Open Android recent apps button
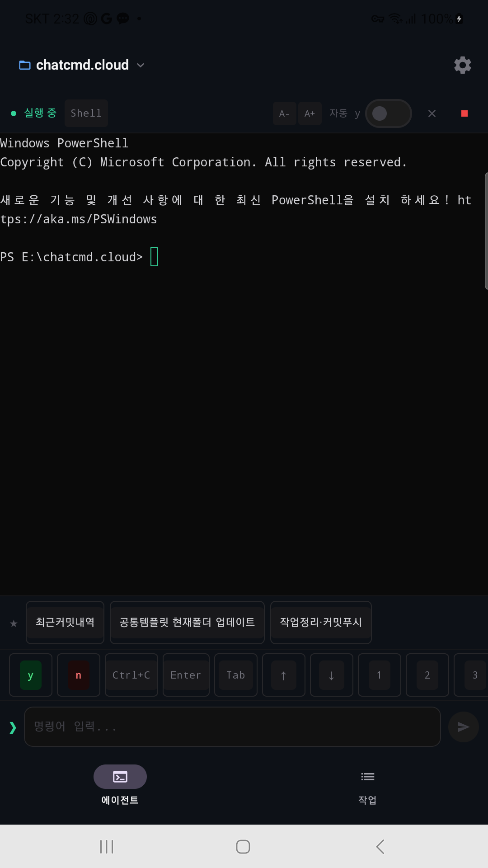This screenshot has width=488, height=868. pos(107,847)
